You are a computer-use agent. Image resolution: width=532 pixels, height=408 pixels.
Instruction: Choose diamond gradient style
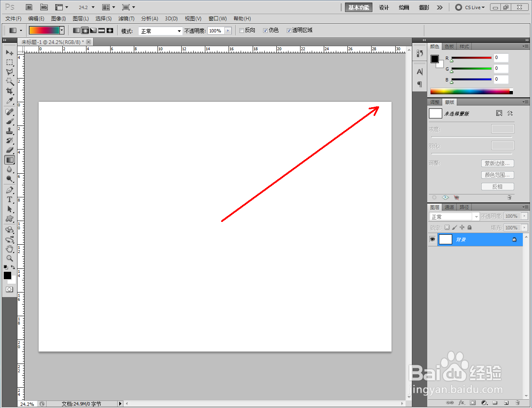pos(110,30)
